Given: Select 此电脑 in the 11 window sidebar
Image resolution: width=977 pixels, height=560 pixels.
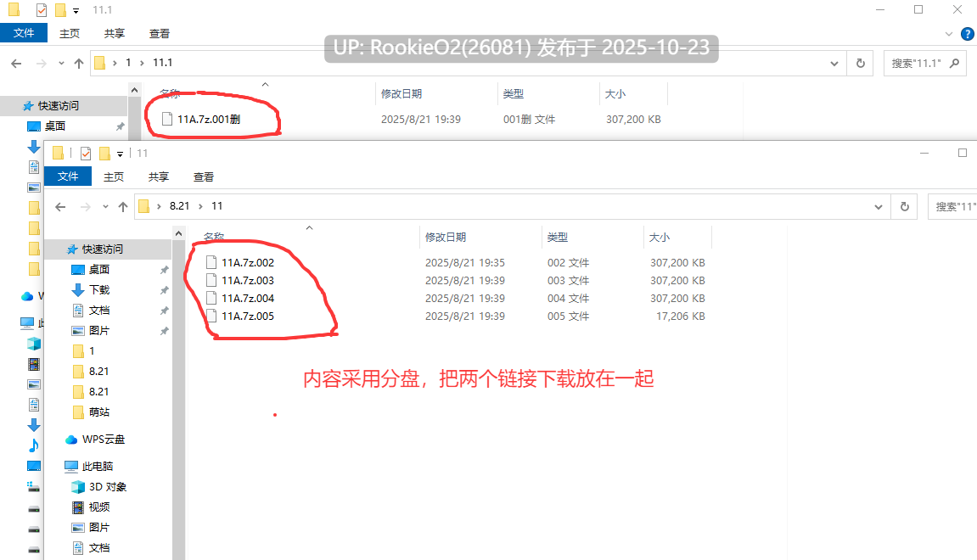Looking at the screenshot, I should [98, 466].
